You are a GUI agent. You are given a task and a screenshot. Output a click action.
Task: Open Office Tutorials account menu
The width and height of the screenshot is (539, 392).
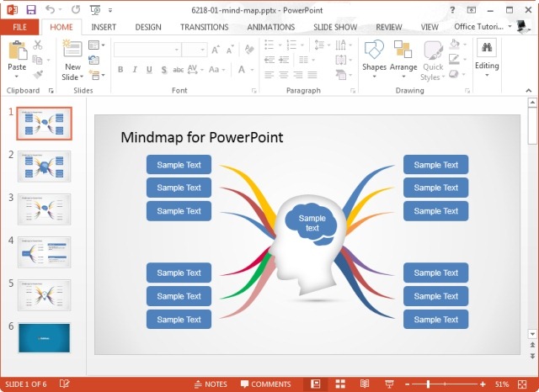(x=483, y=26)
